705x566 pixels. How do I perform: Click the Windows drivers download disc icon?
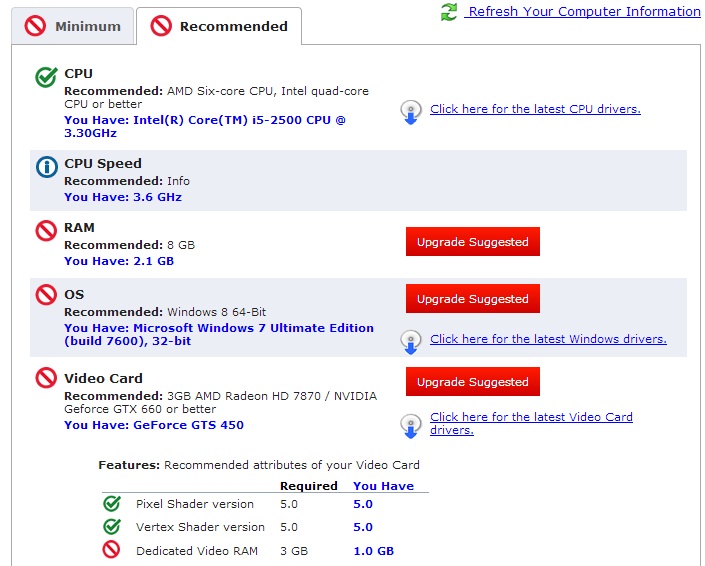coord(411,342)
